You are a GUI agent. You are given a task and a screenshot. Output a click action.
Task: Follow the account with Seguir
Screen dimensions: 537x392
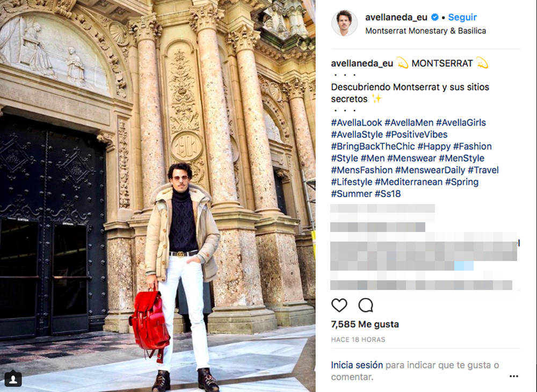coord(462,17)
